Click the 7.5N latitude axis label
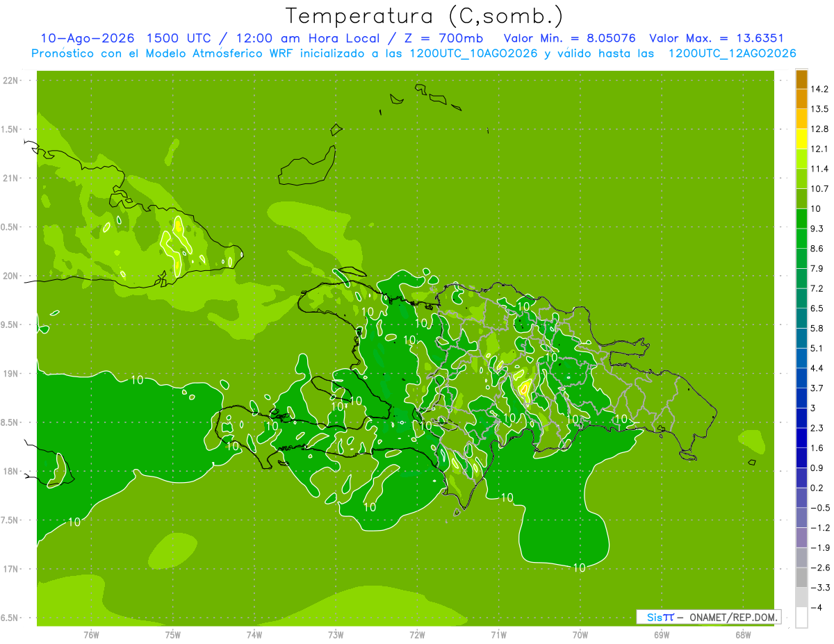 (10, 520)
